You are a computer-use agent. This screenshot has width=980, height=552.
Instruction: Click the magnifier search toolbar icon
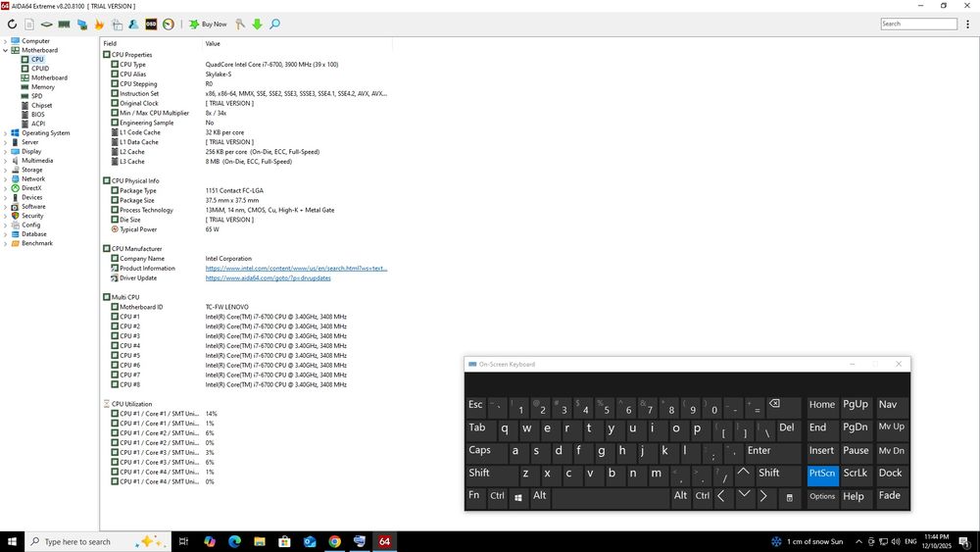point(274,25)
